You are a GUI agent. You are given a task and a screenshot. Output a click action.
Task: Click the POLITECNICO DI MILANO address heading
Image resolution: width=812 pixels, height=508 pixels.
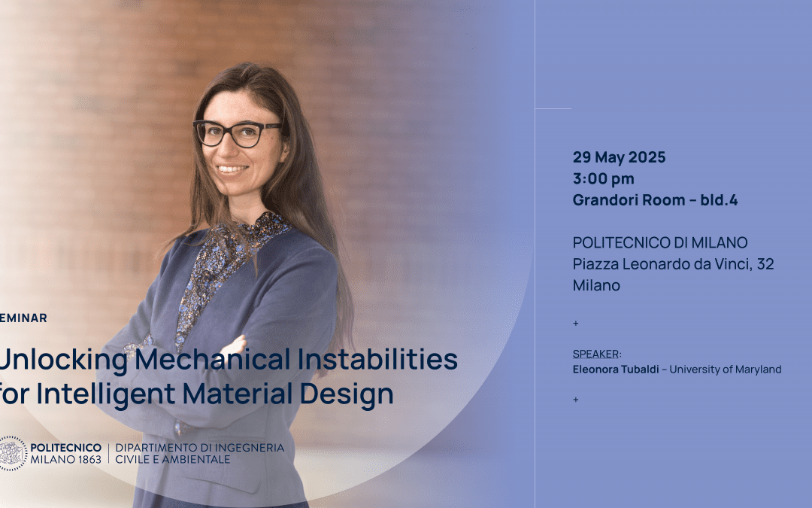(661, 242)
